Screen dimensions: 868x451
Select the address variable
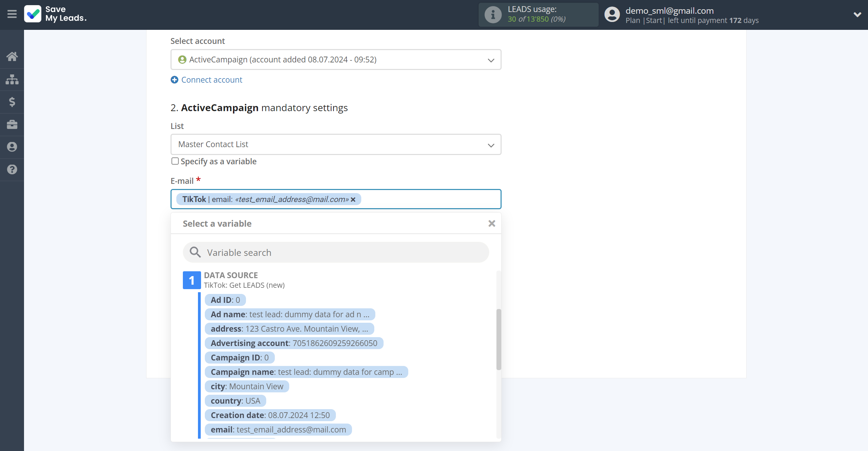(289, 329)
